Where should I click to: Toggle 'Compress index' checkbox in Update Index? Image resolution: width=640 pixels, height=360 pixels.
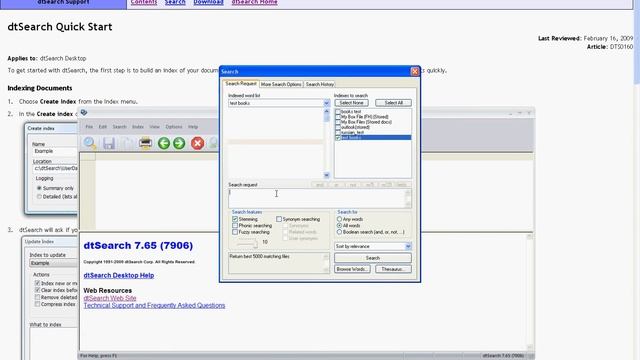pos(37,304)
